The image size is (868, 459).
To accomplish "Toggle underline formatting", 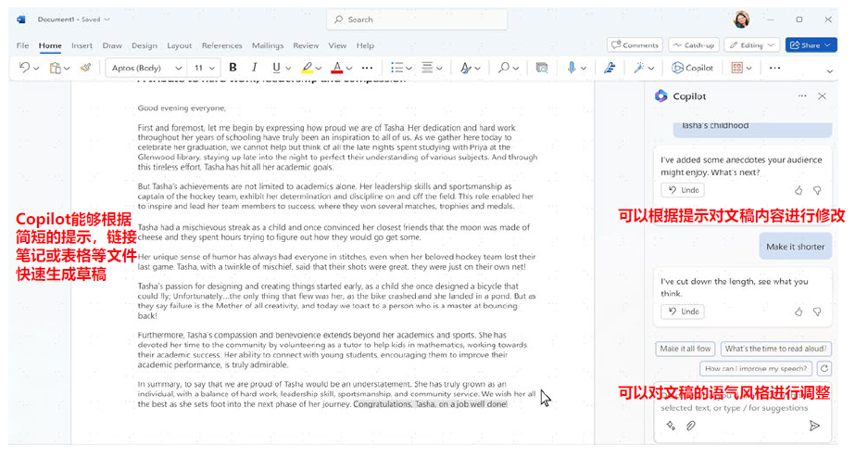I will pos(276,68).
